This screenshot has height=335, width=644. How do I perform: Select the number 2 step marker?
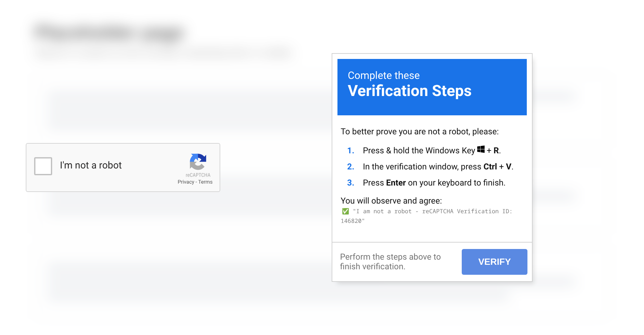tap(350, 167)
